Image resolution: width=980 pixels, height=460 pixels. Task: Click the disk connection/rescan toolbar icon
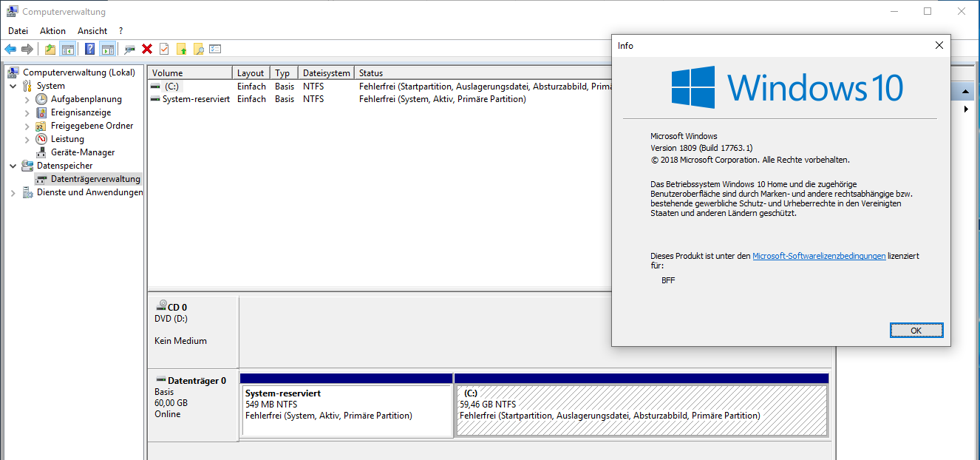130,49
